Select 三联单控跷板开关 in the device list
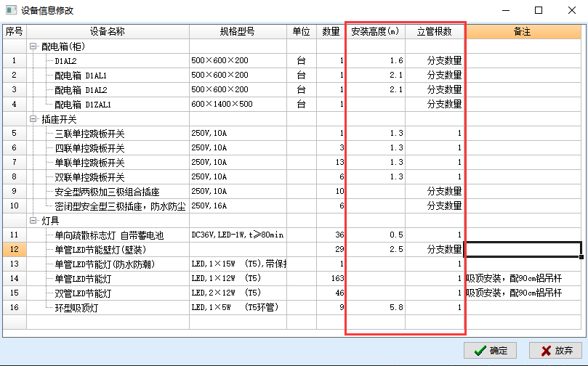 pos(89,134)
